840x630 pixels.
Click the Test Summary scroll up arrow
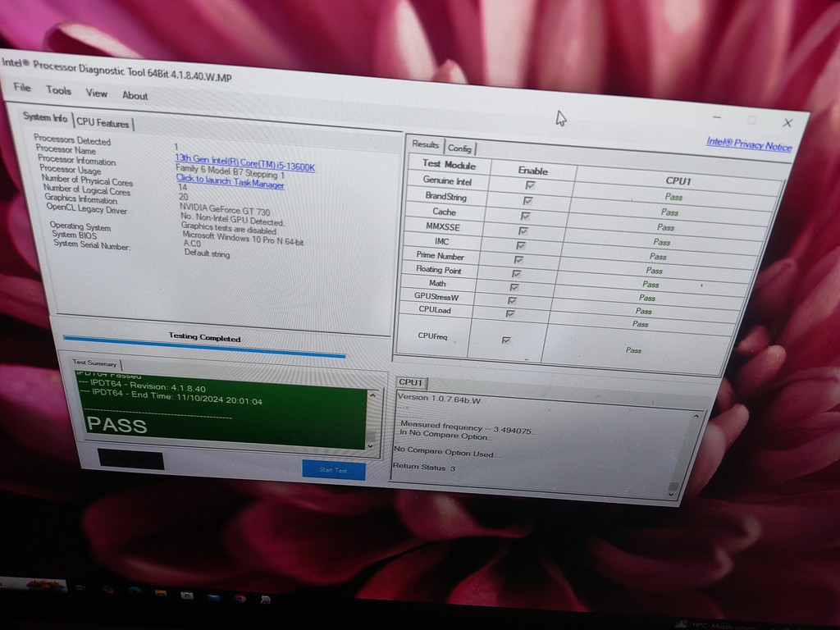coord(372,395)
